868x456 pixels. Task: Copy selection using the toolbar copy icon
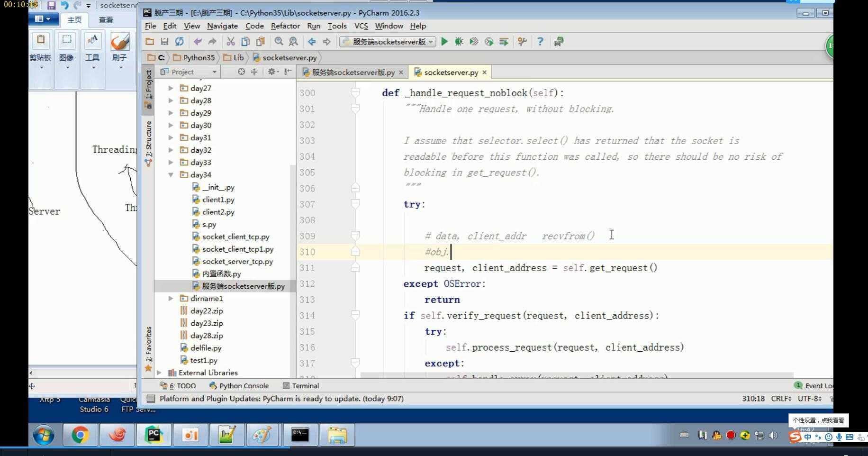click(245, 42)
